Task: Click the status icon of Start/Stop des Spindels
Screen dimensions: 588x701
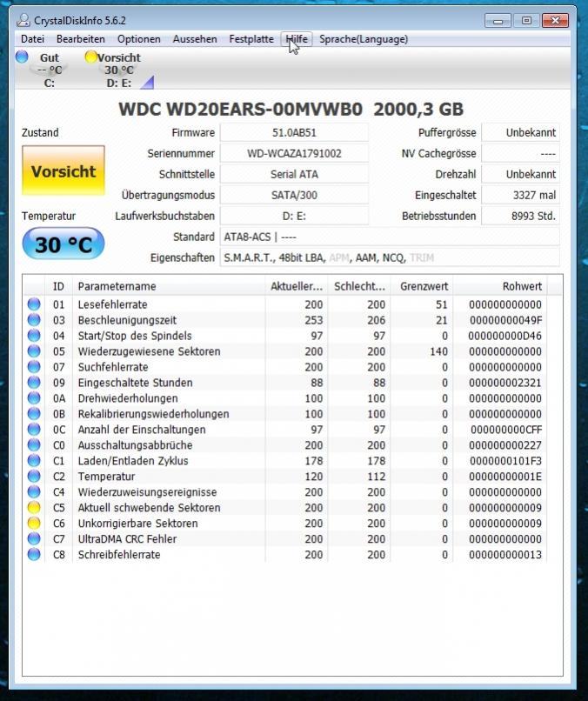Action: (x=34, y=336)
